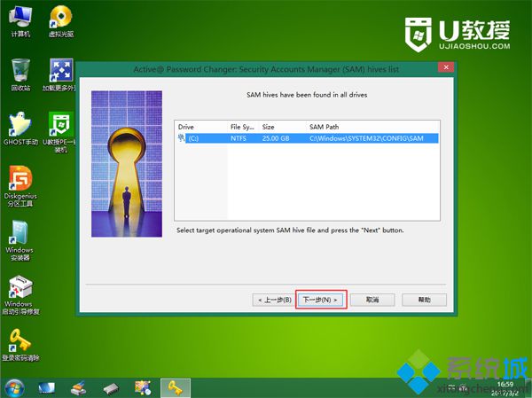Click the 帮助 help button

point(424,300)
